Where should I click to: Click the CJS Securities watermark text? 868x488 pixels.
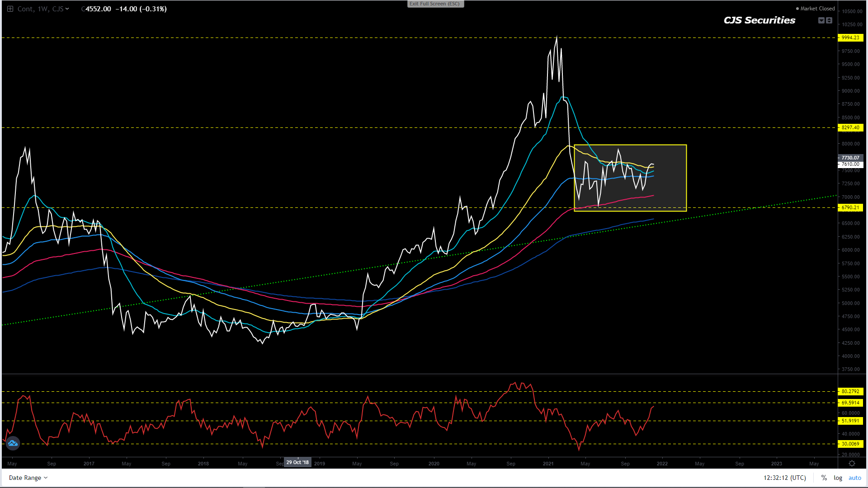pos(759,20)
